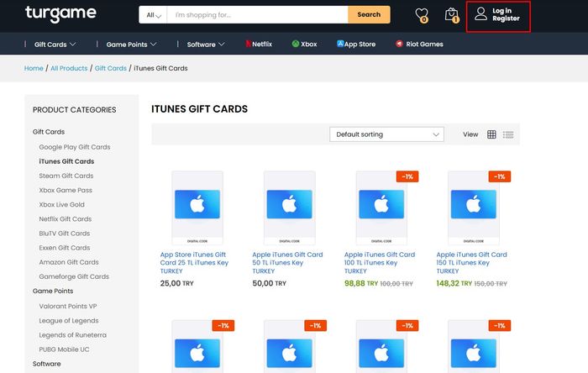Select Google Play Gift Cards category
Image resolution: width=588 pixels, height=373 pixels.
point(75,147)
